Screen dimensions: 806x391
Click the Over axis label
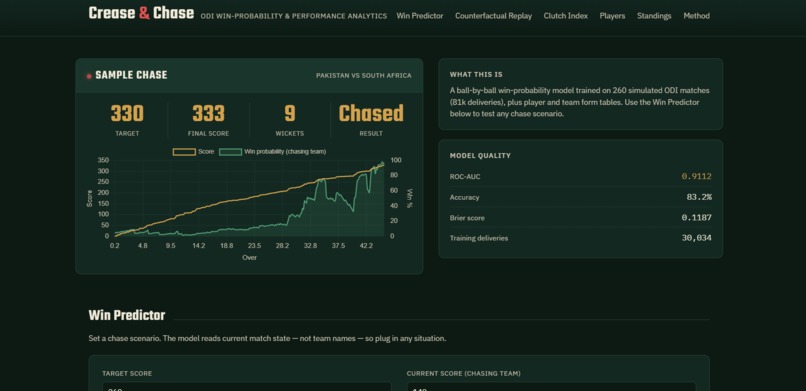(x=249, y=257)
